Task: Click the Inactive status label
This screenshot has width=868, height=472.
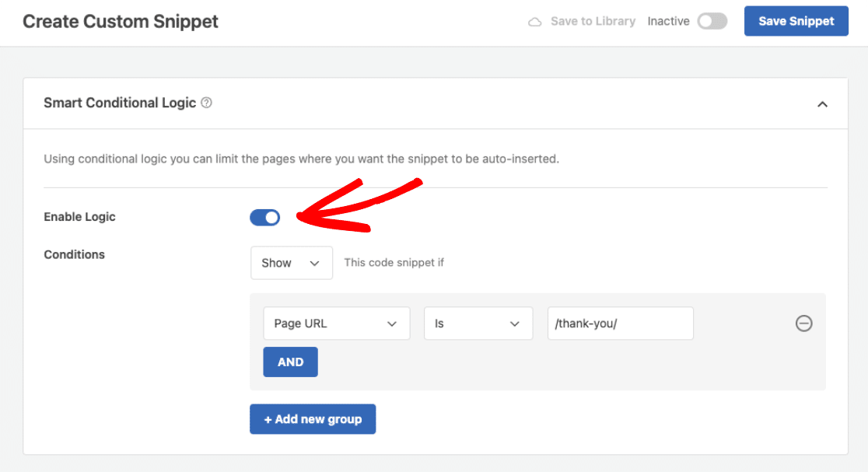Action: [668, 21]
